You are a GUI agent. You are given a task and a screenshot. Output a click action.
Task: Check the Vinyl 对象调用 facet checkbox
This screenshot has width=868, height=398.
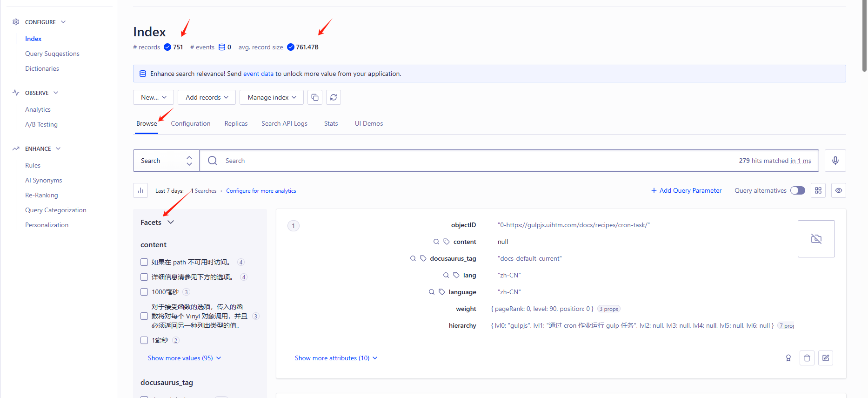[144, 316]
